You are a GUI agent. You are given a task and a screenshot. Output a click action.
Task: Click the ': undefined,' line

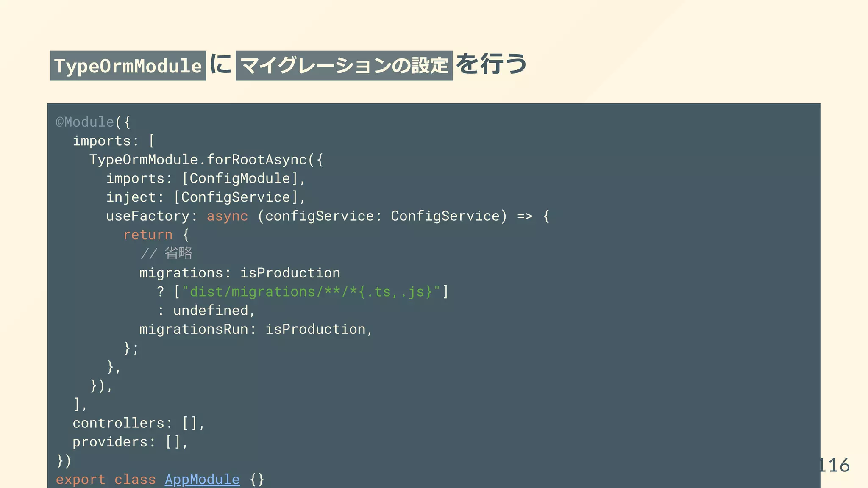tap(206, 310)
